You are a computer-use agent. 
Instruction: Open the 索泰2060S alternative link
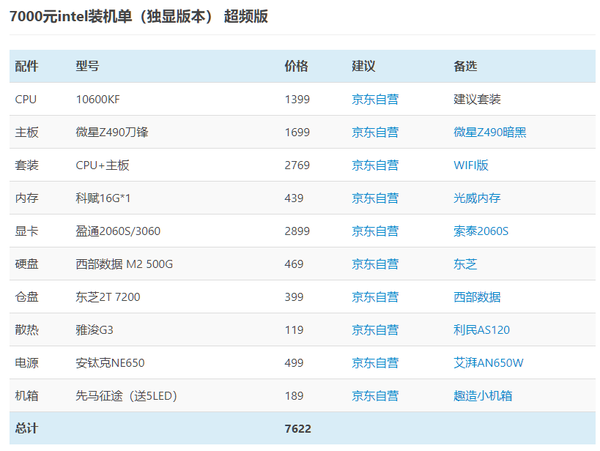(x=481, y=231)
